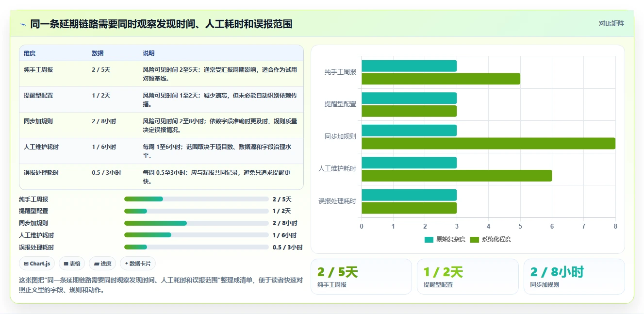The height and width of the screenshot is (314, 644).
Task: Click the green 人工维护耗时 chart bar
Action: point(457,175)
